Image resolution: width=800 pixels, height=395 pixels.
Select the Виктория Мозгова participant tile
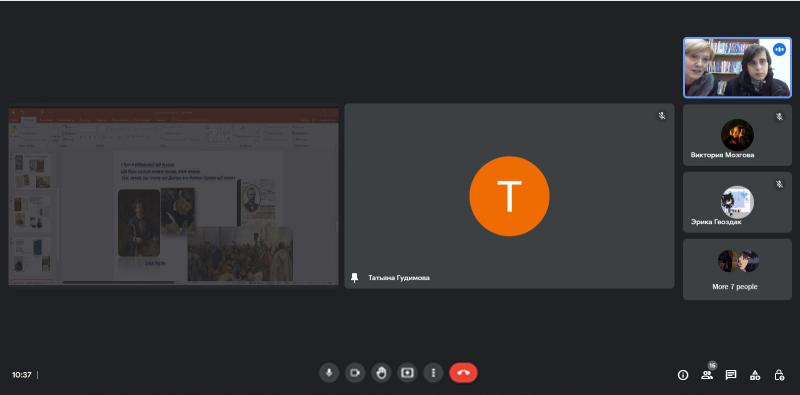click(737, 135)
